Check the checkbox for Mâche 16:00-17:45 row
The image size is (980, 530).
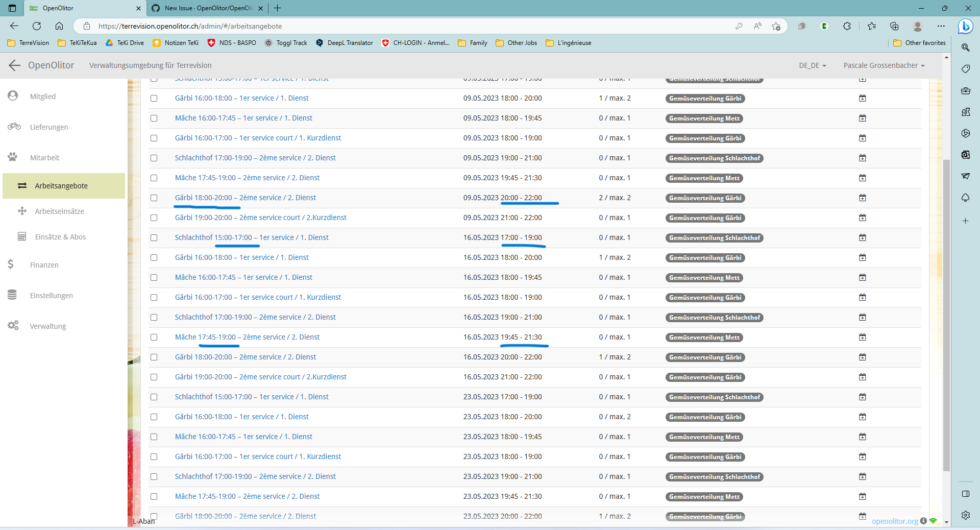click(154, 118)
